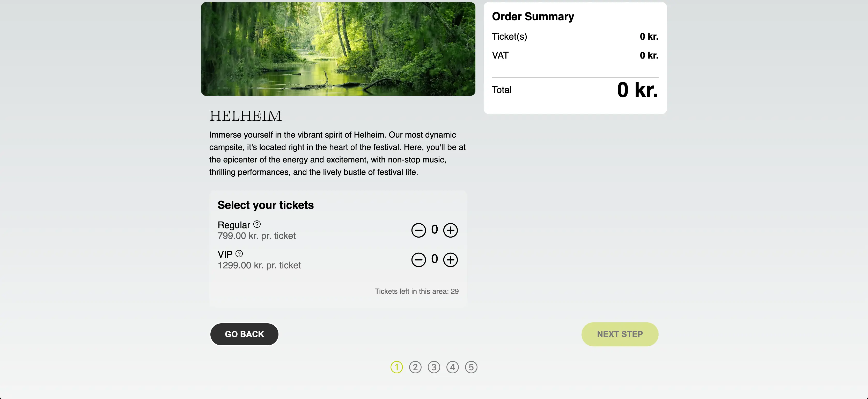Image resolution: width=868 pixels, height=399 pixels.
Task: Select step 4 progress indicator
Action: 453,367
